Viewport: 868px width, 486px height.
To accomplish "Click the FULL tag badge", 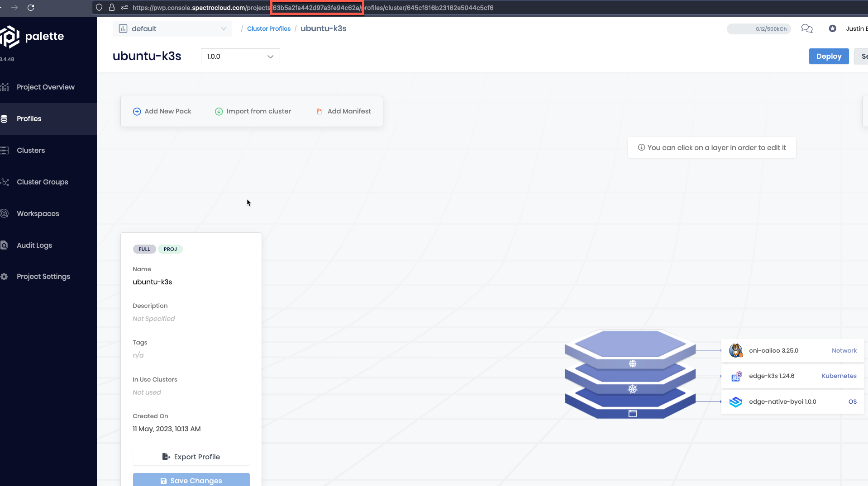I will tap(144, 249).
